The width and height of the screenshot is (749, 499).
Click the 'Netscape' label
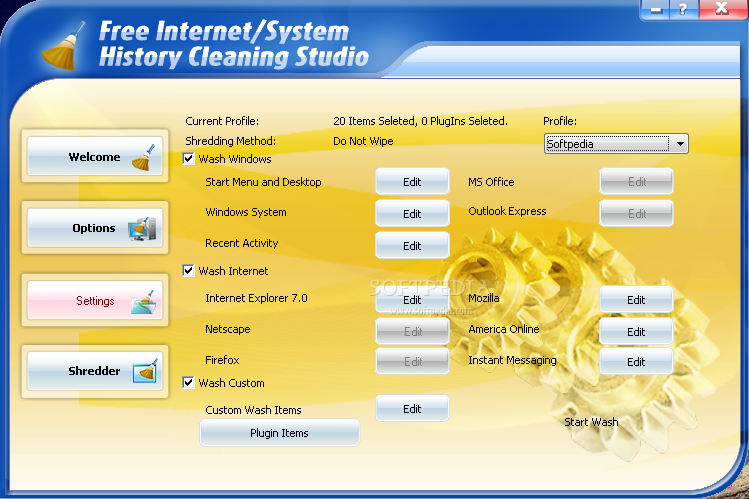pos(227,329)
